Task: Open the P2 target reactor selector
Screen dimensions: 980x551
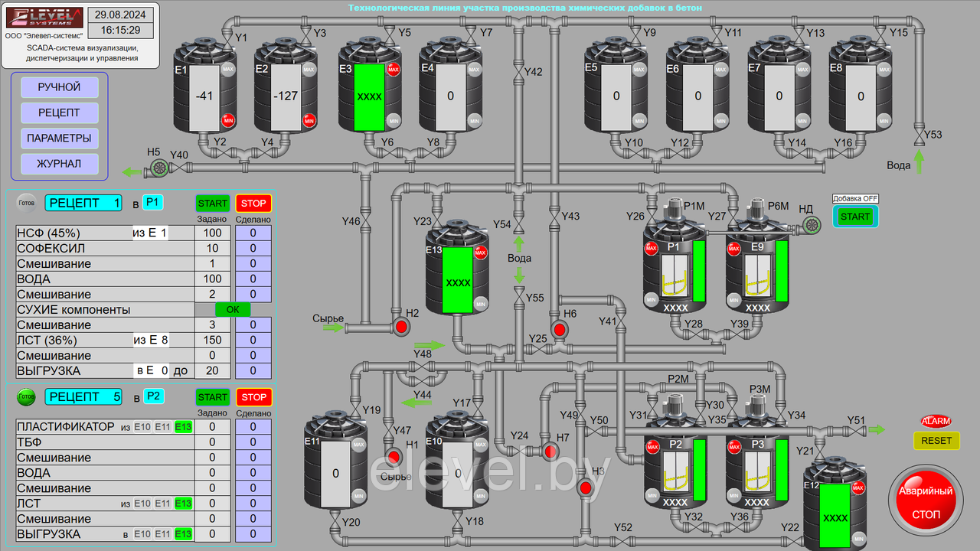Action: 153,396
